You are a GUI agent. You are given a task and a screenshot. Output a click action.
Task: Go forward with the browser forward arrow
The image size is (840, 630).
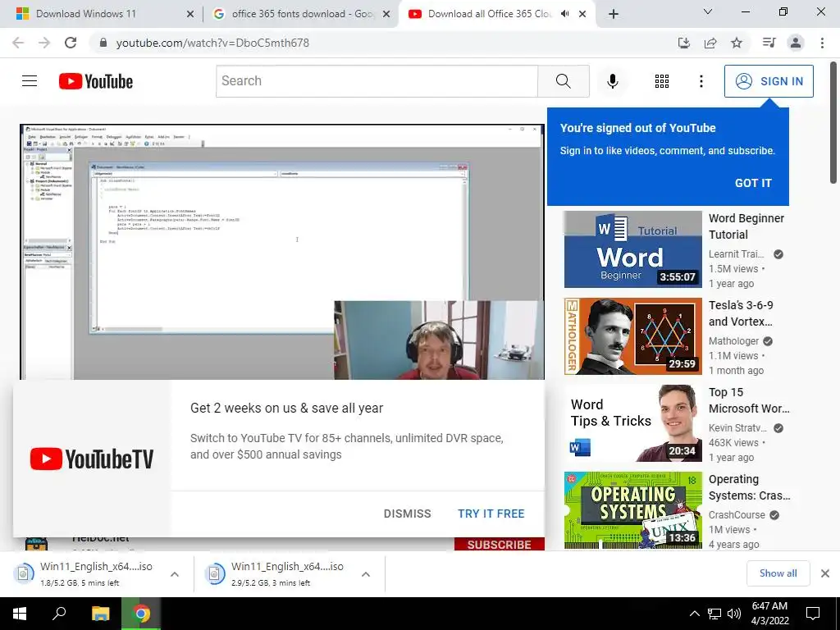coord(44,43)
